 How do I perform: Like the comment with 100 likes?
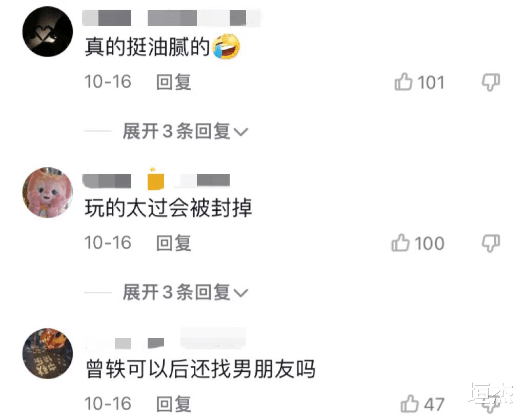400,243
